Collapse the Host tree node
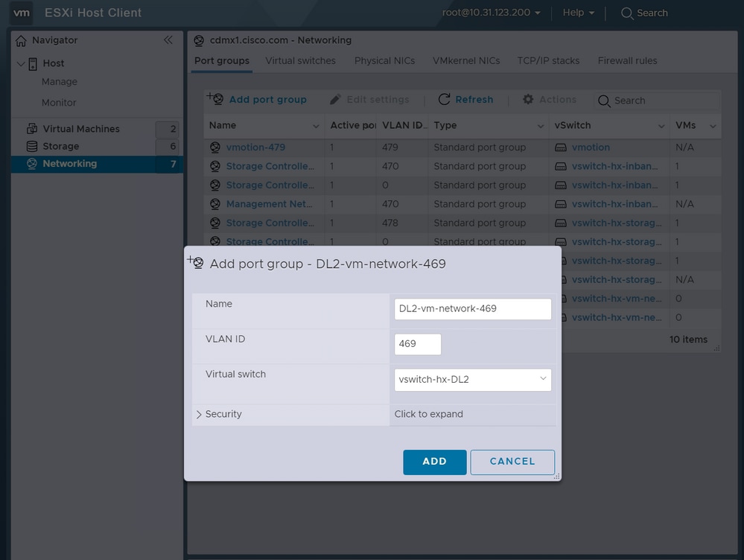The width and height of the screenshot is (744, 560). (20, 63)
